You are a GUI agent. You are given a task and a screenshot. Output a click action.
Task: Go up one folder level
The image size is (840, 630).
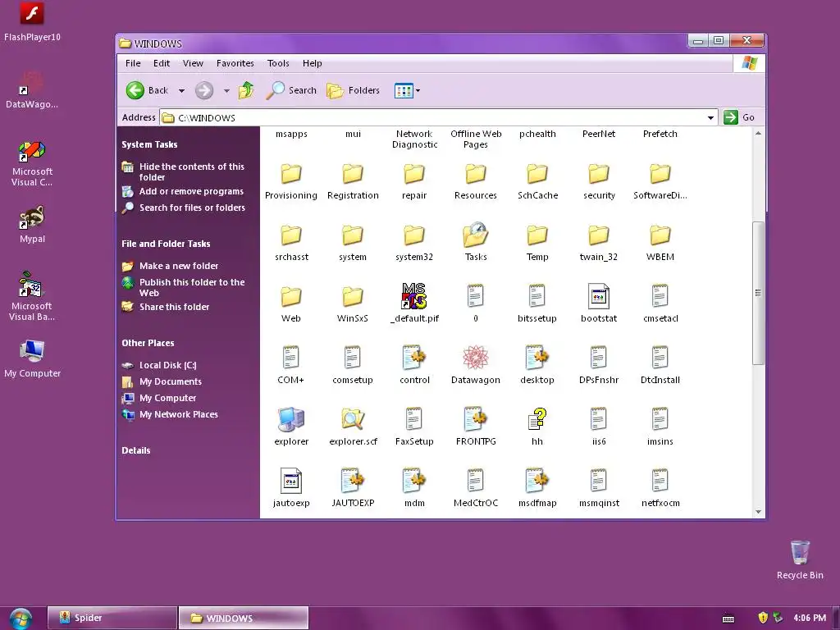coord(246,90)
